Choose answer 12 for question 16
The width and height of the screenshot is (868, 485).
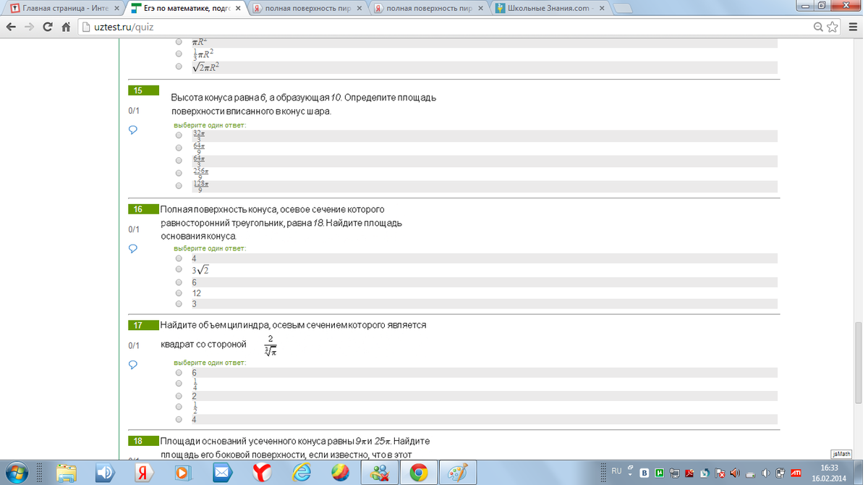coord(179,293)
